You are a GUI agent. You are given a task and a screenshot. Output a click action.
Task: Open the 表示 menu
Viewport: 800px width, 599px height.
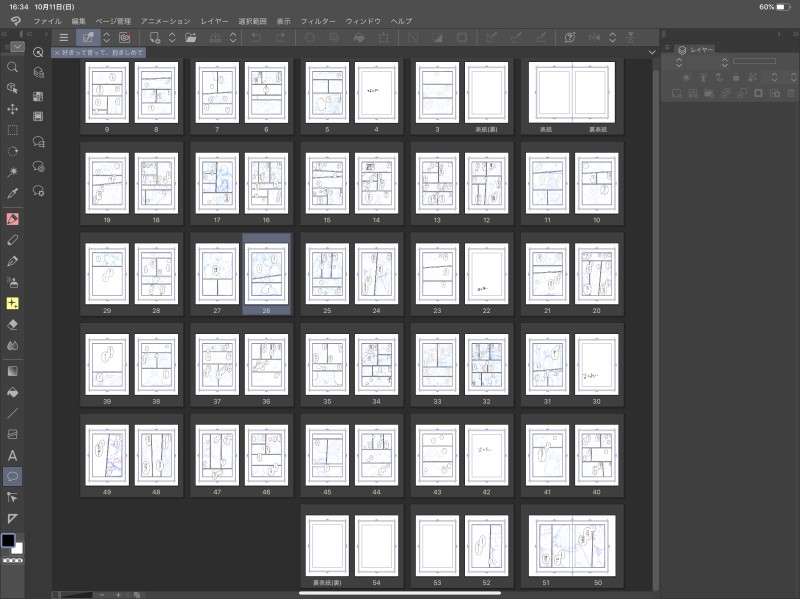point(284,21)
